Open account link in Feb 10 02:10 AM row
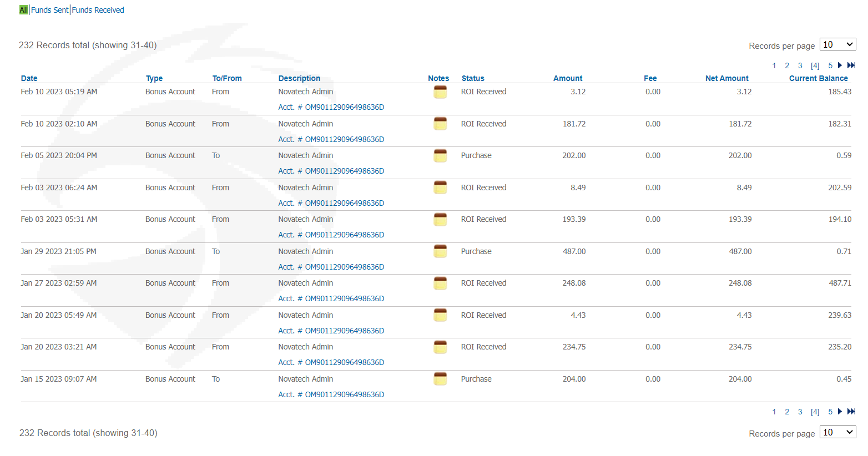This screenshot has width=868, height=456. (x=331, y=139)
